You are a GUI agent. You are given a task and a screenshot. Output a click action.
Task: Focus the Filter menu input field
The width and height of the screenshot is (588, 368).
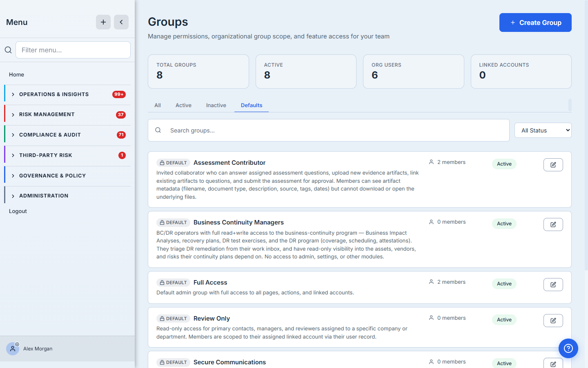pos(73,50)
